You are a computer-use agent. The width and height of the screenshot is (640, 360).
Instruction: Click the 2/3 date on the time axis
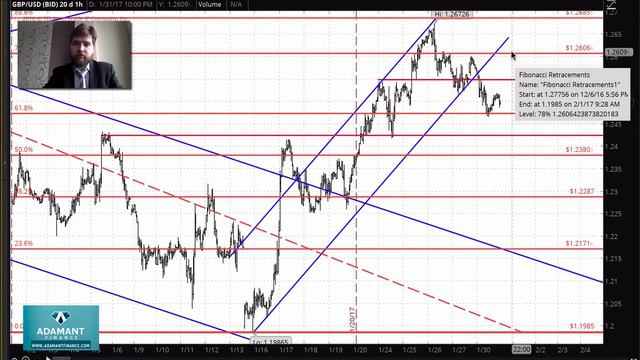pyautogui.click(x=562, y=350)
